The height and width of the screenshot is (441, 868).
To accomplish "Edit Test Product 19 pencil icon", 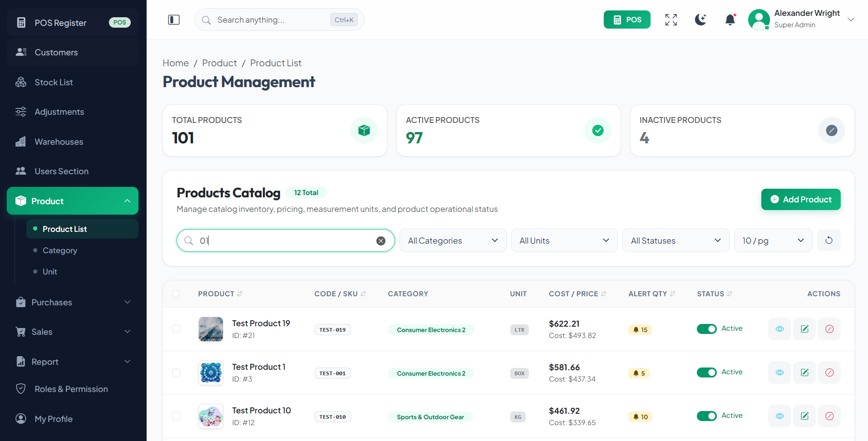I will (804, 329).
